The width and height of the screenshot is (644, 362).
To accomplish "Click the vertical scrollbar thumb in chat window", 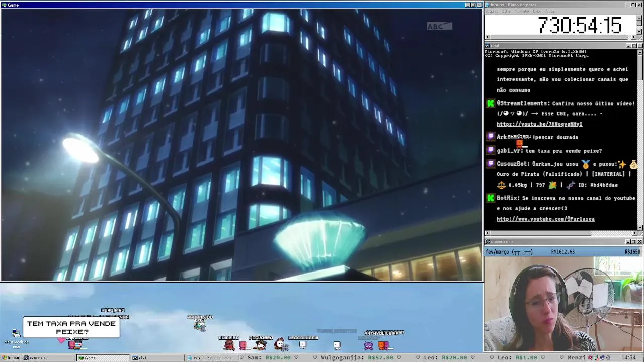I will 640,67.
